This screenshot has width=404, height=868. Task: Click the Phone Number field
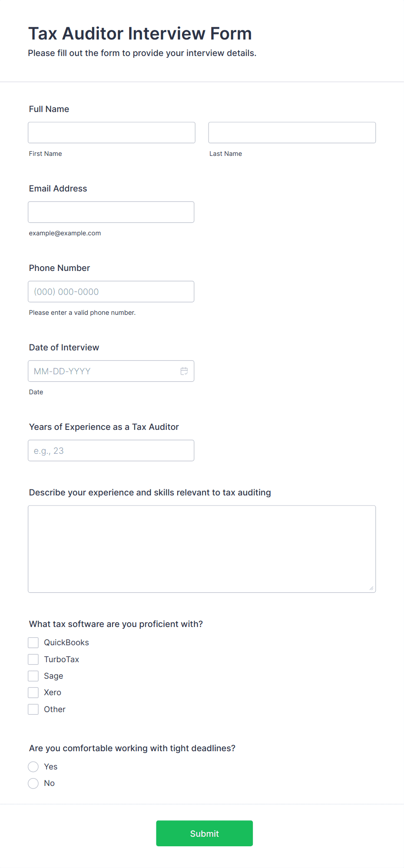pyautogui.click(x=111, y=291)
